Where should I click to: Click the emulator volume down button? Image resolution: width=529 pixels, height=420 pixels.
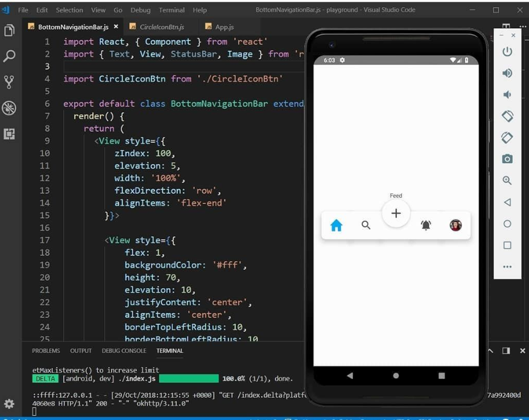[x=507, y=95]
